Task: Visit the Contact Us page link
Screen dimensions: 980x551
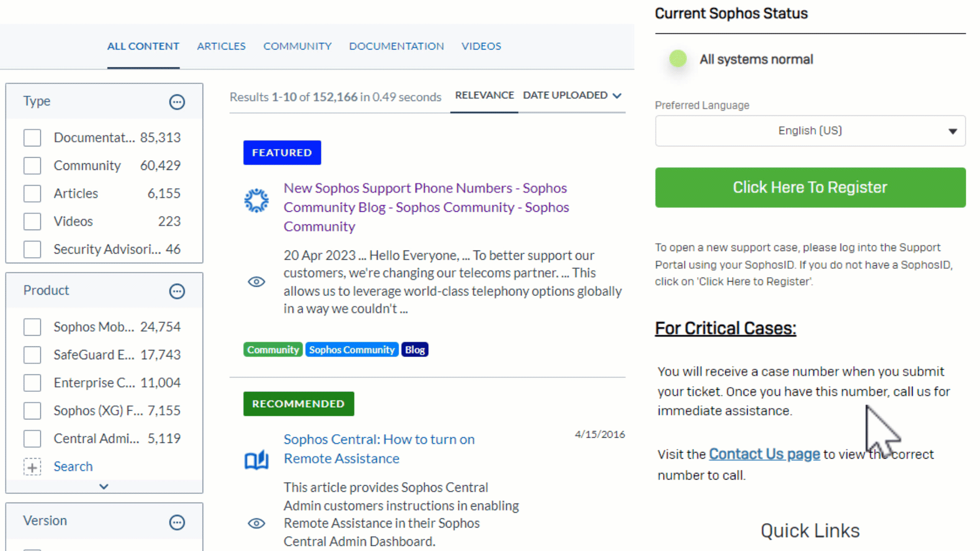Action: click(x=764, y=454)
